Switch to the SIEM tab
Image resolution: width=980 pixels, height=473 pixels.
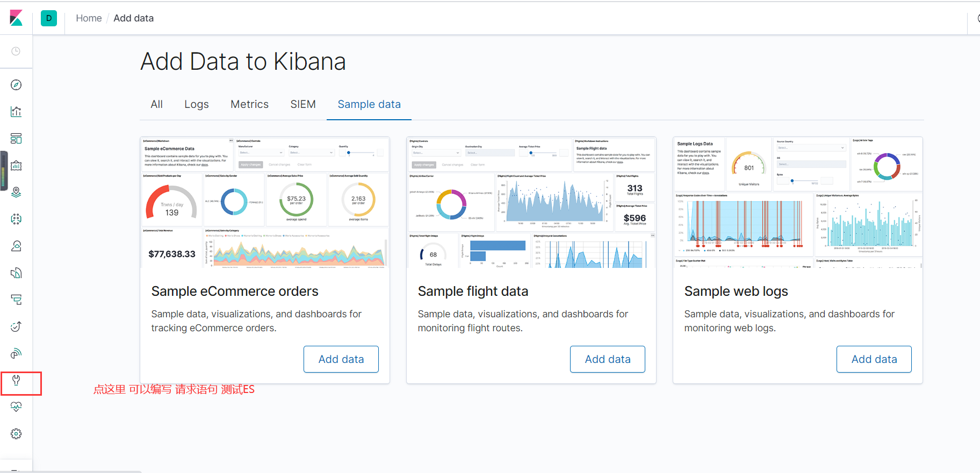point(303,104)
